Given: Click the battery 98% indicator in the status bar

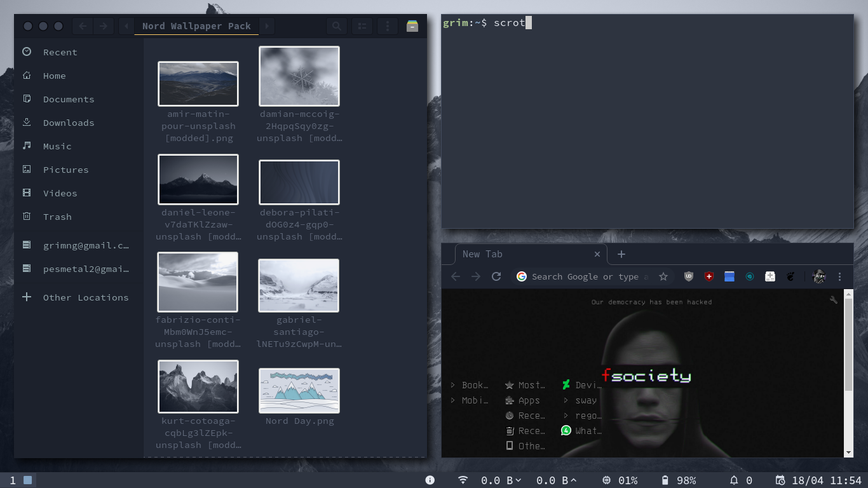Looking at the screenshot, I should [679, 480].
